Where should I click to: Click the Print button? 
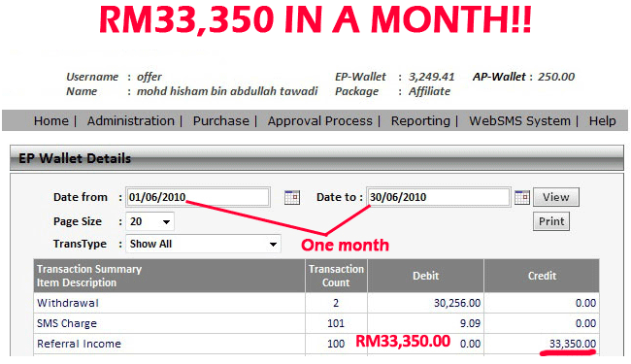click(x=551, y=221)
